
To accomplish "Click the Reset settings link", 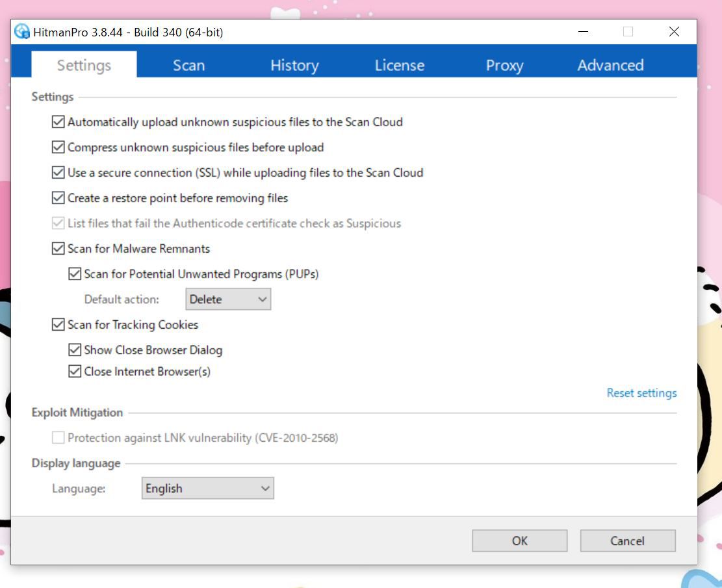I will 641,393.
